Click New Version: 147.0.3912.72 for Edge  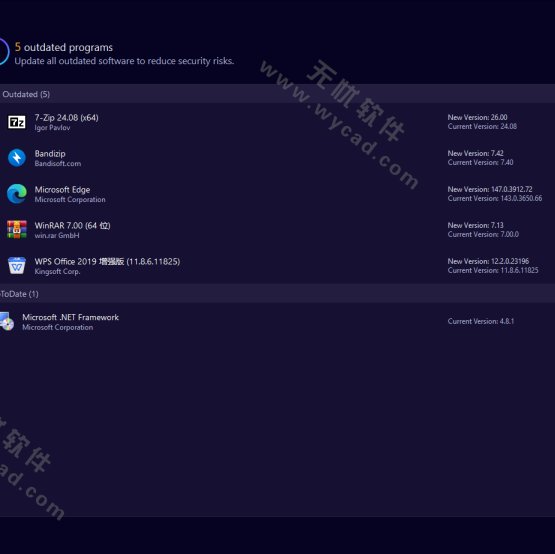[x=490, y=189]
